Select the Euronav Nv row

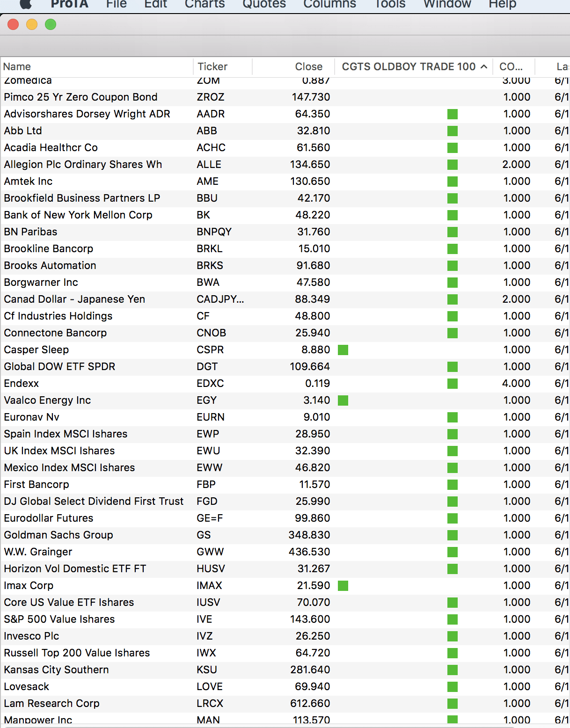(x=285, y=417)
